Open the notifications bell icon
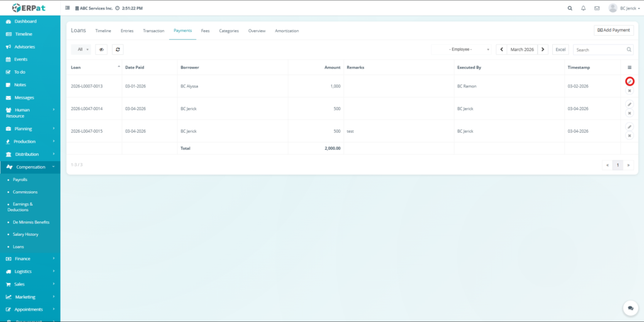Screen dimensions: 644x322 pyautogui.click(x=584, y=8)
